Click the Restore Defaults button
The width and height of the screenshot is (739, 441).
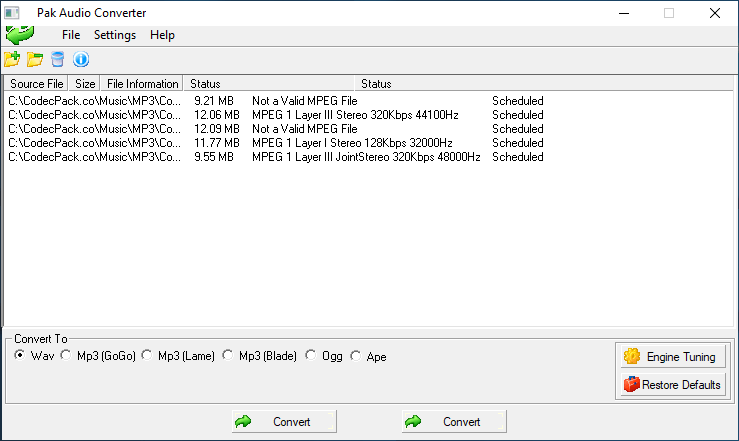(x=672, y=384)
